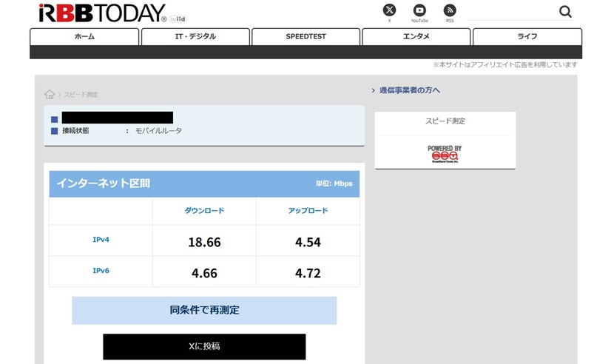
Task: Click the IPv6 download value 4.66
Action: click(204, 273)
